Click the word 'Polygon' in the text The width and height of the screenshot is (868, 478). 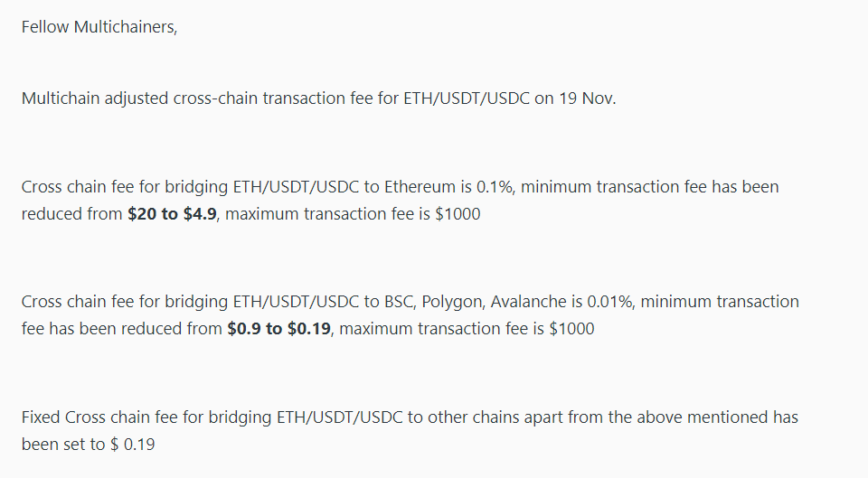tap(453, 302)
